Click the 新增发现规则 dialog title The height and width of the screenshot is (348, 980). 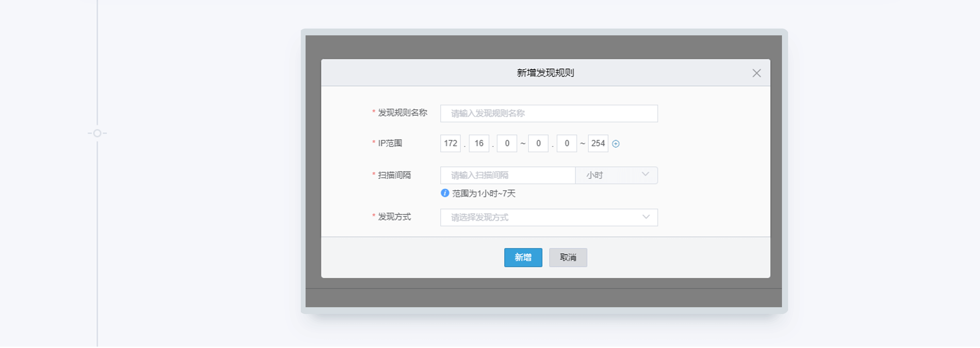545,73
